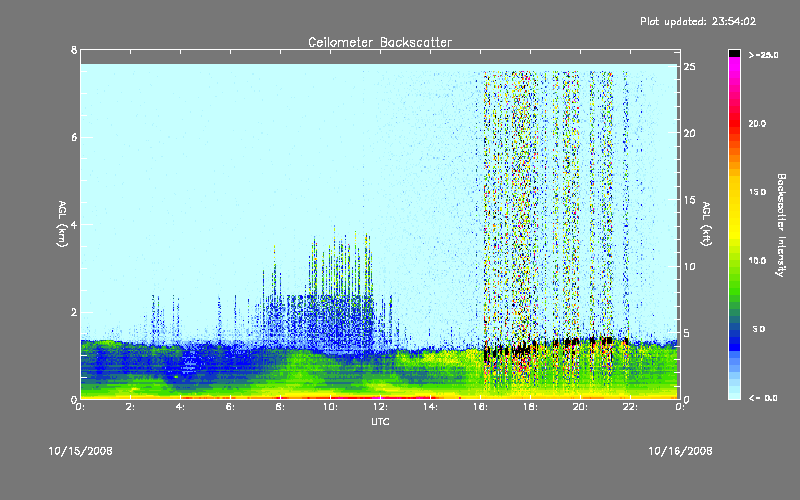
Task: Click the 15 tick on the kft axis
Action: pos(690,200)
